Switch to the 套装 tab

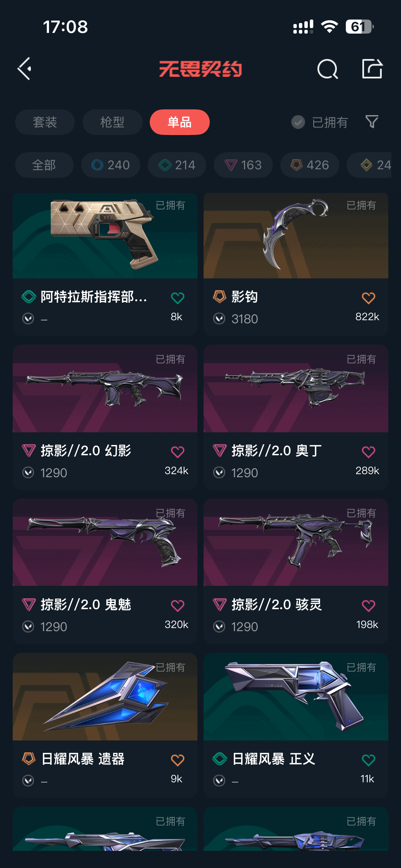45,122
